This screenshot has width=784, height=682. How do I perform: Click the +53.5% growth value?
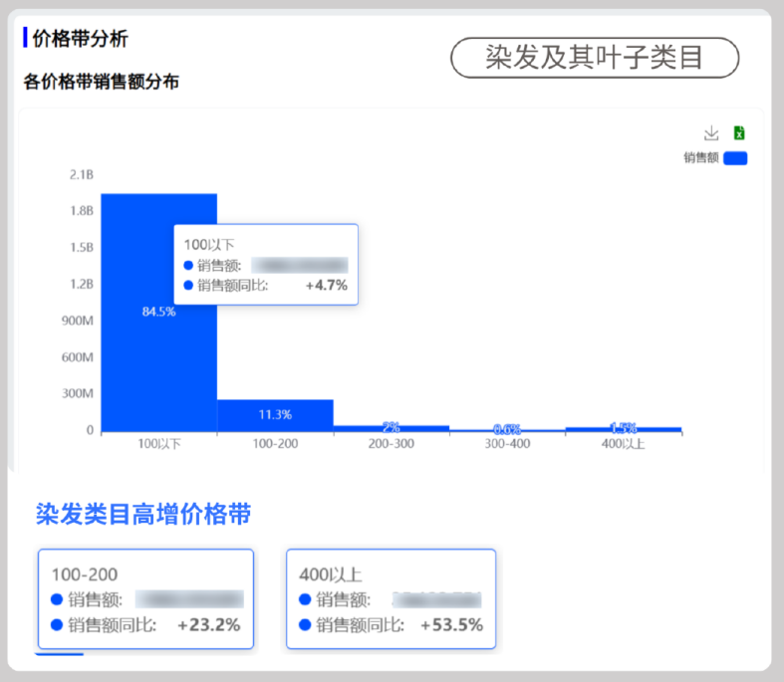click(451, 625)
